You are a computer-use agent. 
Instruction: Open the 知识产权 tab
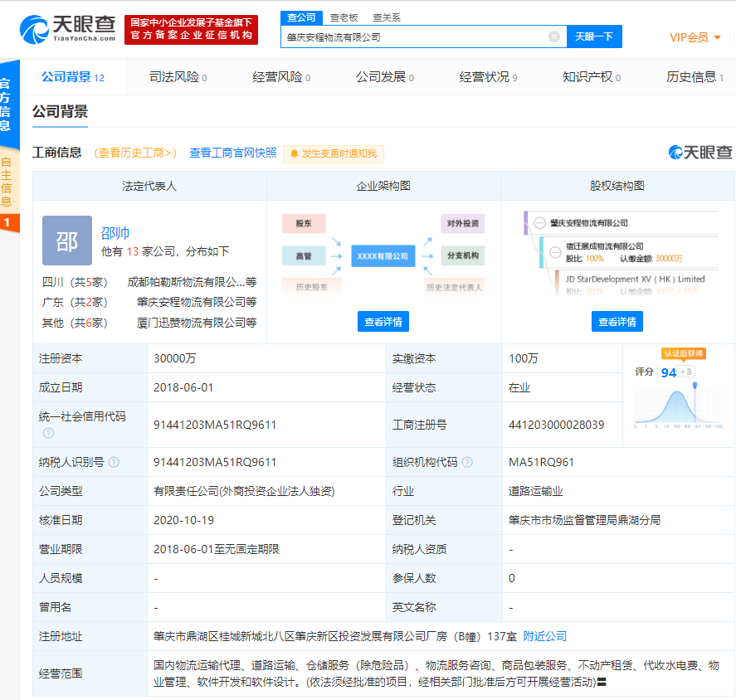(x=592, y=77)
